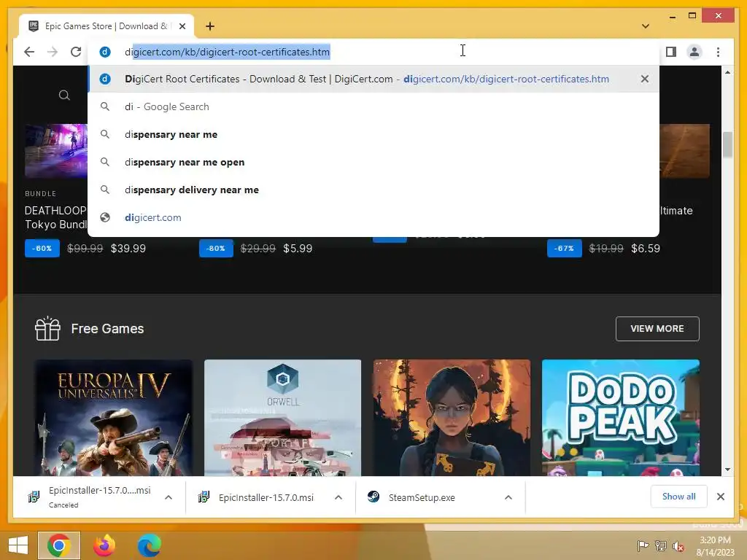Screen dimensions: 747x560
Task: Open a new tab with plus button
Action: tap(210, 26)
